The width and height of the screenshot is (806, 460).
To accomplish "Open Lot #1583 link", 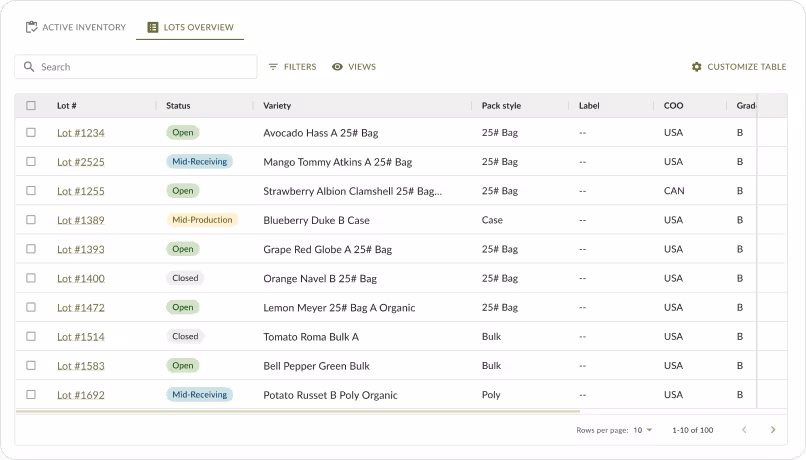I will [81, 366].
